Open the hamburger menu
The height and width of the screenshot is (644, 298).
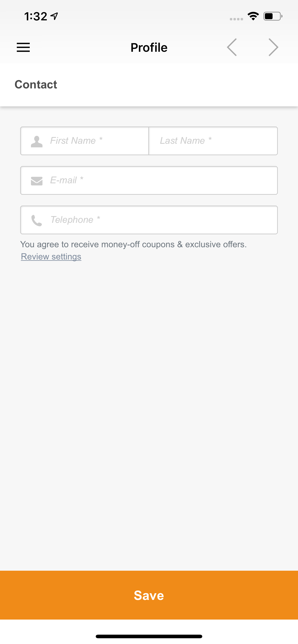coord(23,47)
